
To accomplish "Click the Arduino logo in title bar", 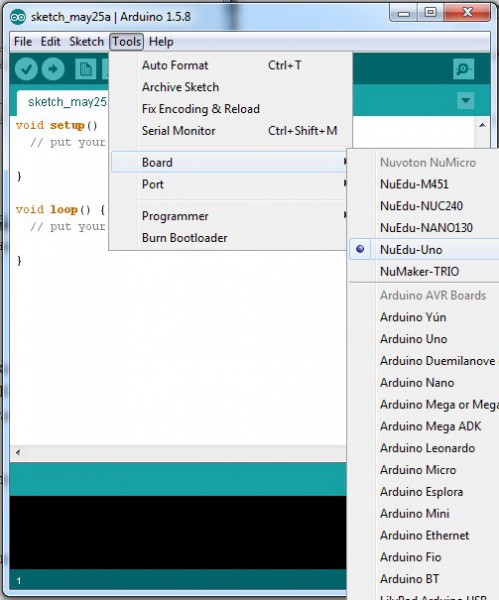I will click(18, 17).
